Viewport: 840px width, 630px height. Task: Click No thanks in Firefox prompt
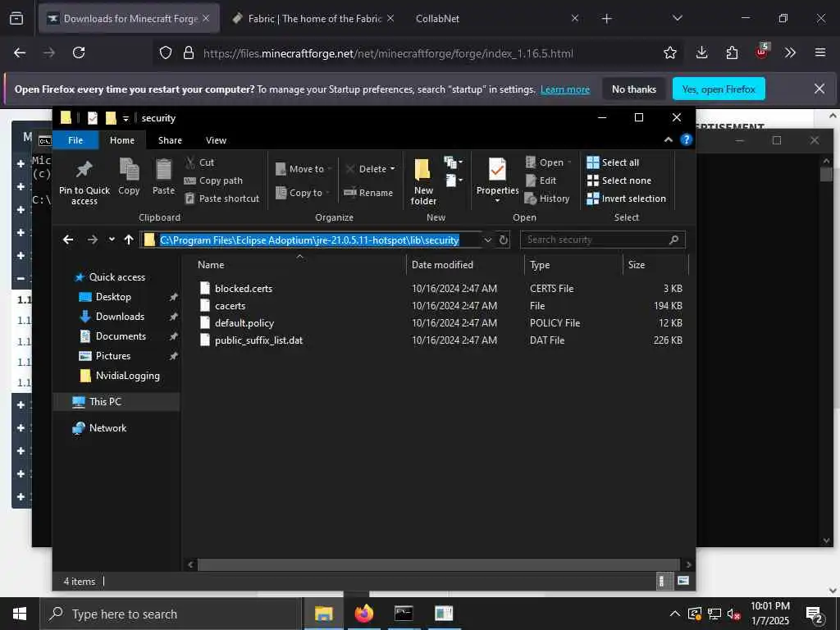[634, 89]
